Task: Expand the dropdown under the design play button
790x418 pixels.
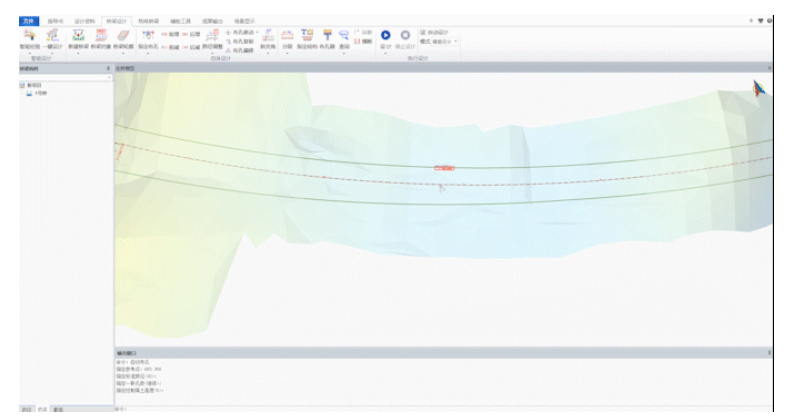Action: pos(385,52)
